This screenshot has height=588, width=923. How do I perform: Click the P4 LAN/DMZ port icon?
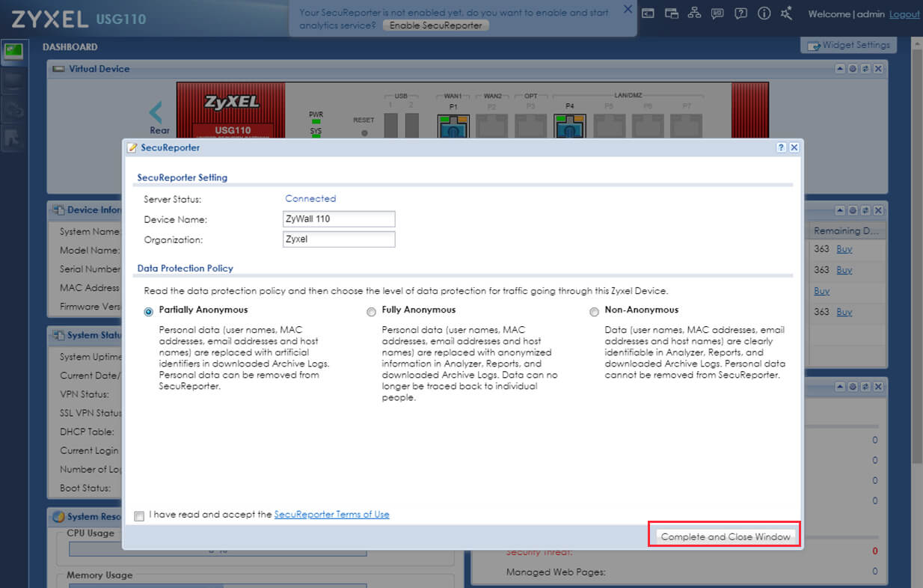pos(569,126)
